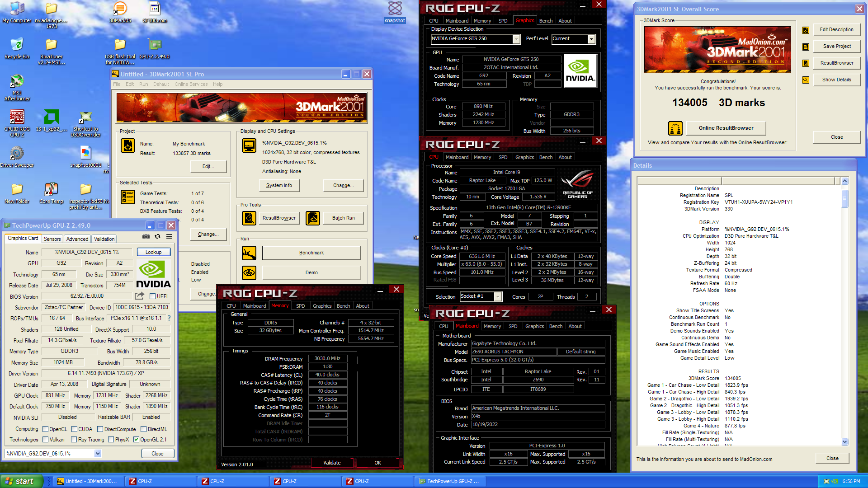This screenshot has width=868, height=488.
Task: Open Bench tab in Mainboard CPU-Z window
Action: [x=556, y=326]
